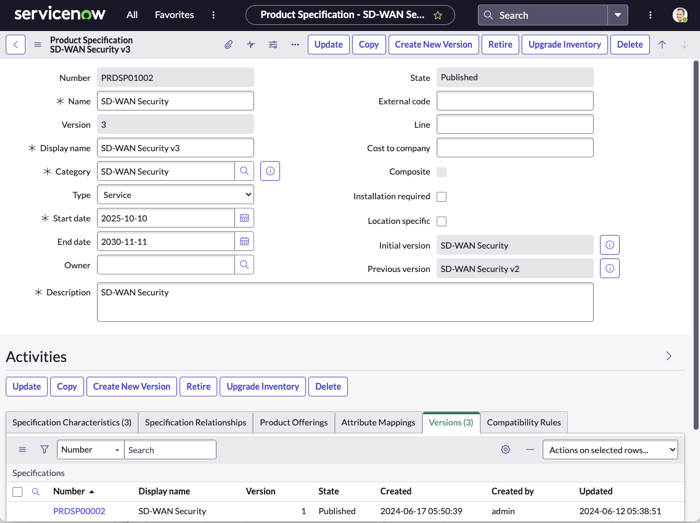Viewport: 700px width, 523px height.
Task: Open the All menu
Action: 132,15
